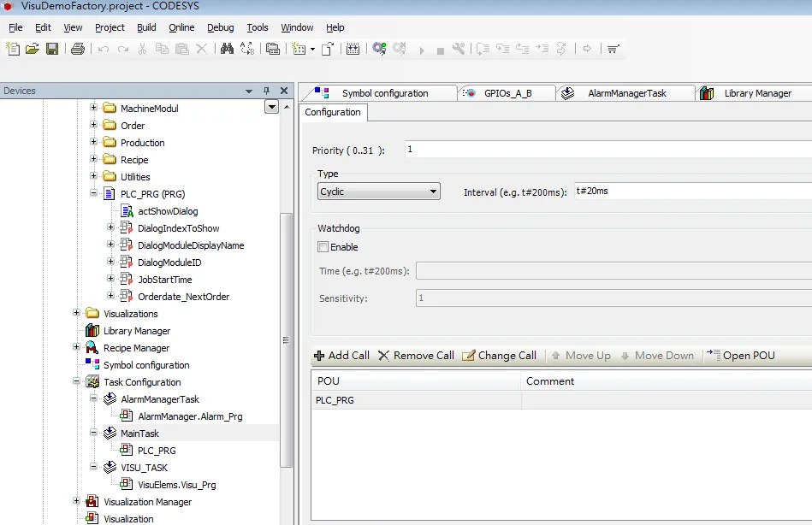Viewport: 812px width, 525px height.
Task: Switch to the GPIOs_A_B tab
Action: coord(507,93)
